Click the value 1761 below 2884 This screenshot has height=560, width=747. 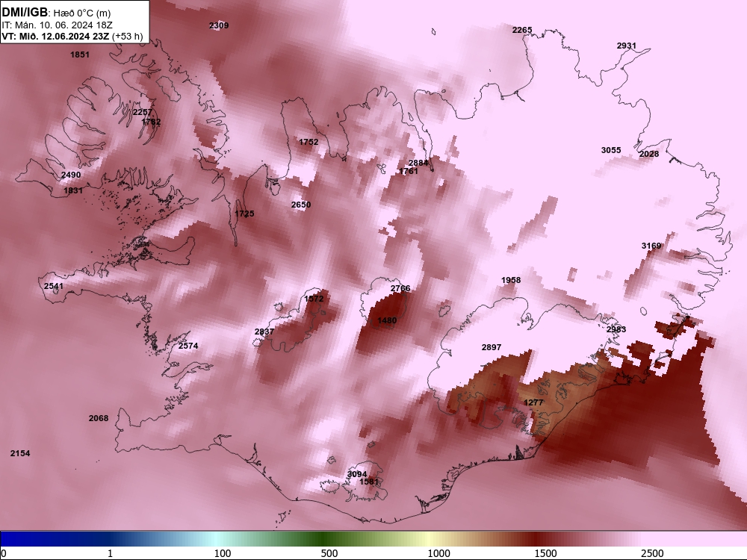(409, 172)
